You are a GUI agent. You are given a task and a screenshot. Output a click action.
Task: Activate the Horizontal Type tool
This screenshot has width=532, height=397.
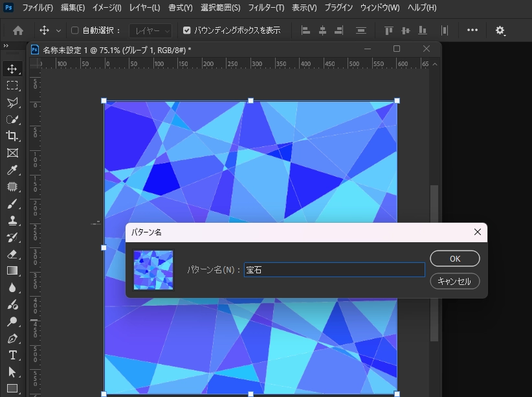click(12, 355)
